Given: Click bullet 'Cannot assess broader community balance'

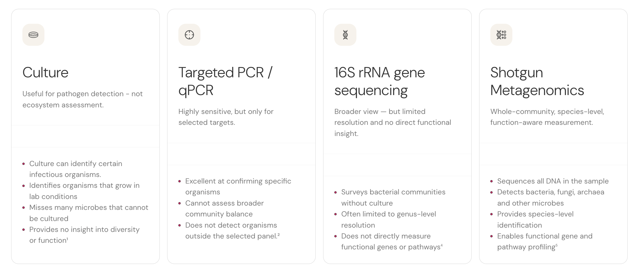Looking at the screenshot, I should pos(225,208).
